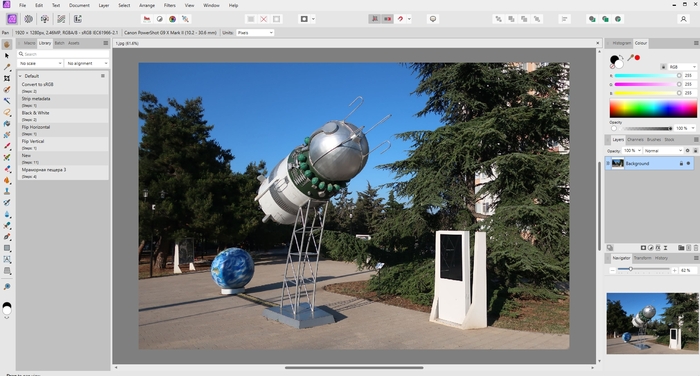This screenshot has width=700, height=376.
Task: Run the Flip Horizontal macro
Action: pos(63,130)
